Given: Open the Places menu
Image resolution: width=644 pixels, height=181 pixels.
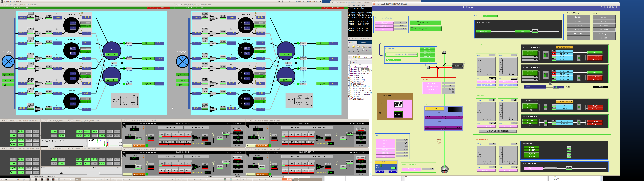Looking at the screenshot, I should point(19,2).
